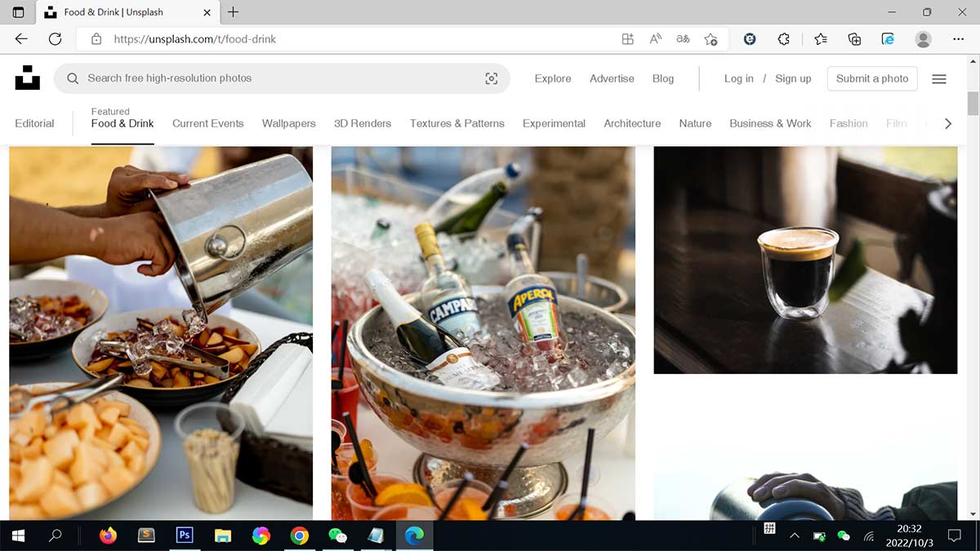Open Sublime Text from the taskbar
Image resolution: width=980 pixels, height=551 pixels.
pos(146,535)
